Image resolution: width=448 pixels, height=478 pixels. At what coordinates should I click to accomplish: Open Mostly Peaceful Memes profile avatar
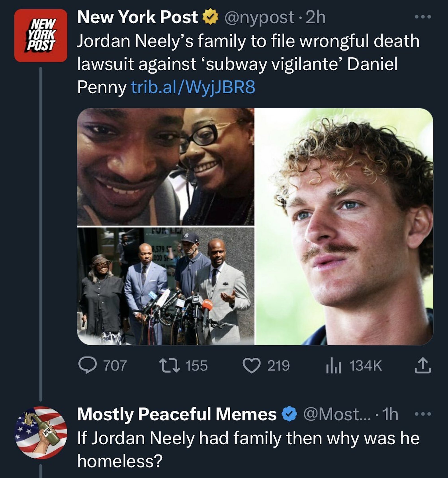pos(41,432)
